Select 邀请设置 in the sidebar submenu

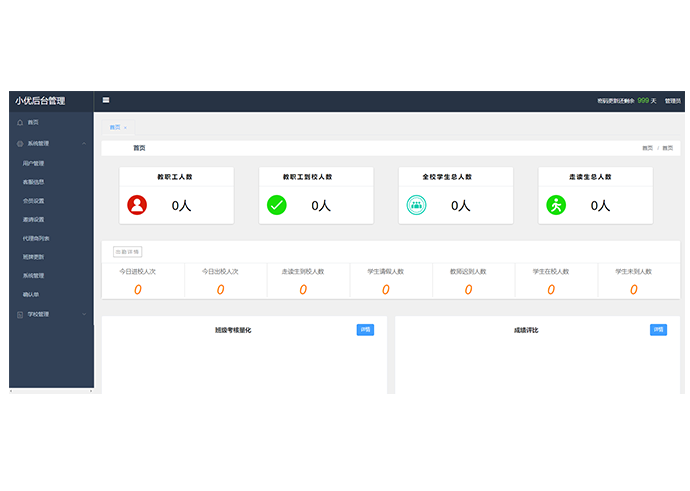(x=51, y=220)
